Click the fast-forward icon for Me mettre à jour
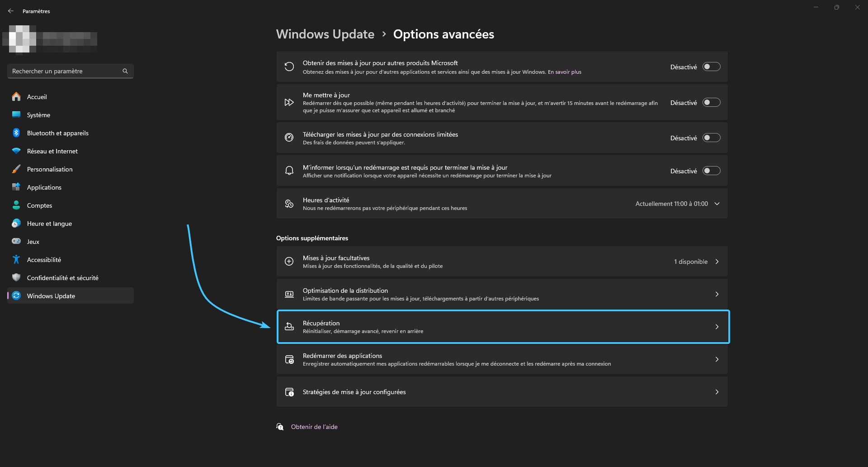The image size is (868, 467). (x=289, y=102)
